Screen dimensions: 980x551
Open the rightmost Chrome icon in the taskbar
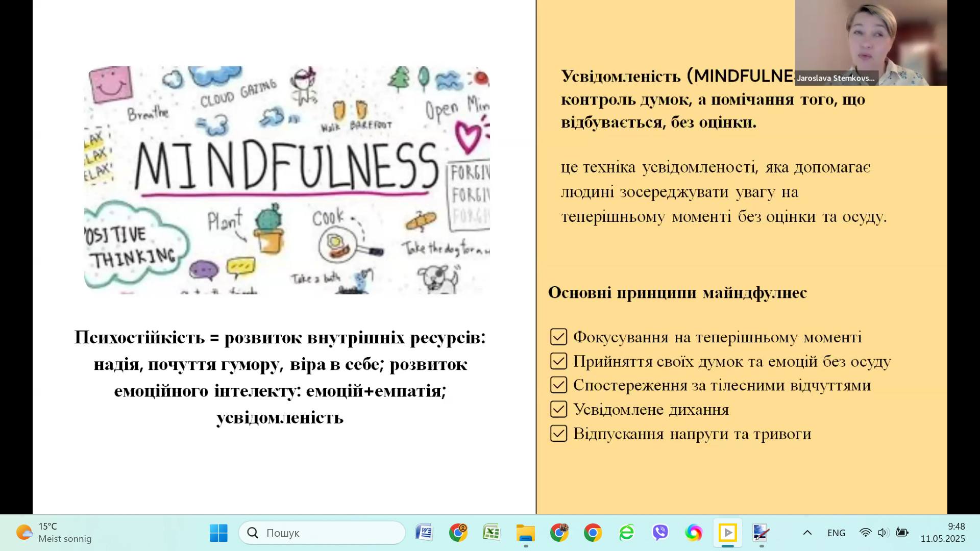[x=593, y=533]
